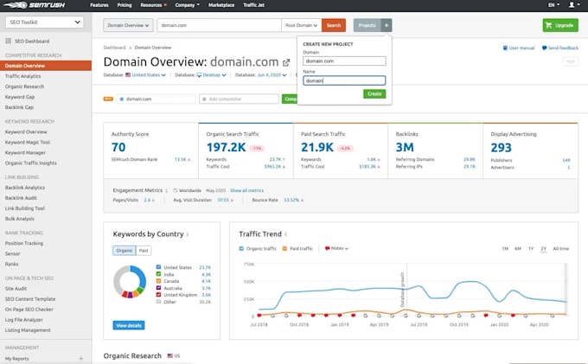588x364 pixels.
Task: Click info icon beside Engagement Metrics
Action: point(167,190)
